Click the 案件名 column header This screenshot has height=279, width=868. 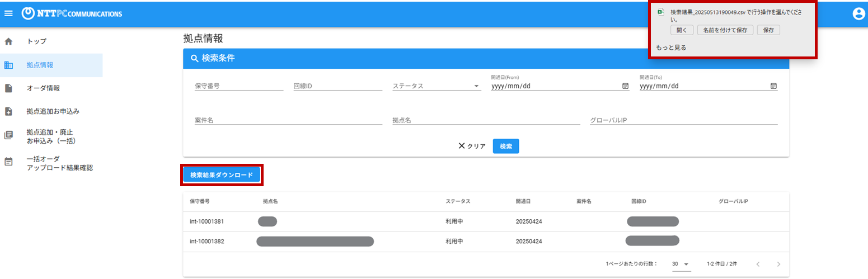coord(584,201)
